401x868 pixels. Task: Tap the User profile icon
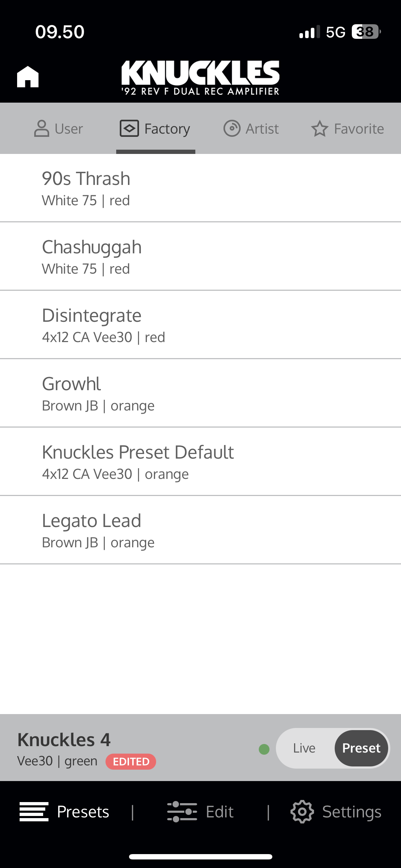click(41, 129)
